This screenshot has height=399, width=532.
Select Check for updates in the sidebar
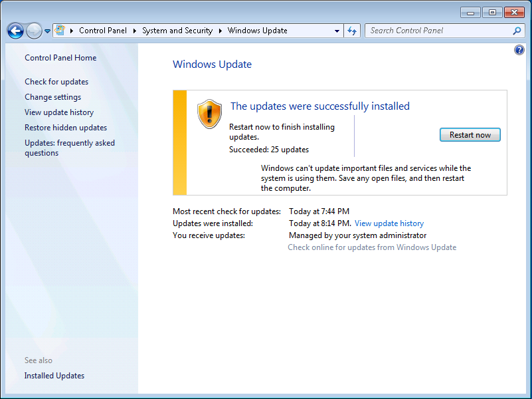click(x=56, y=82)
